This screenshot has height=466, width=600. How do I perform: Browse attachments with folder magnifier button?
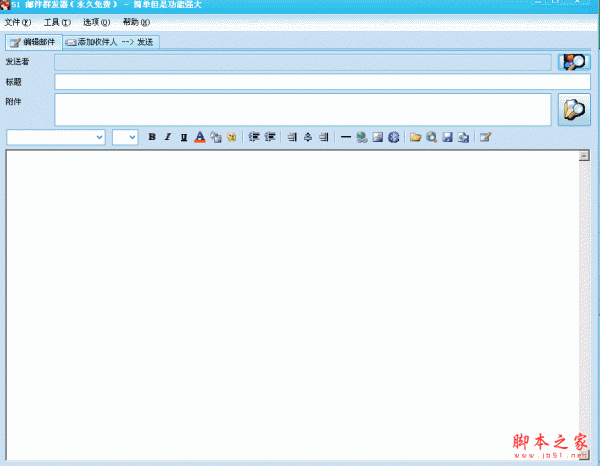574,109
